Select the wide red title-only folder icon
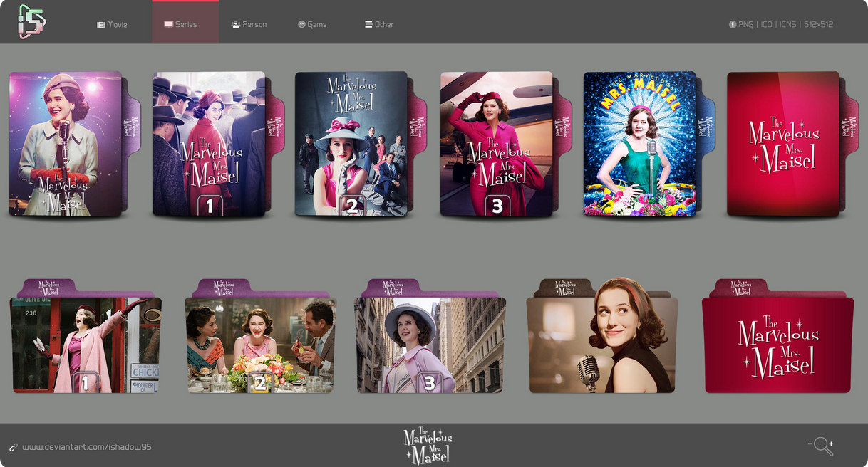The image size is (868, 467). (777, 336)
